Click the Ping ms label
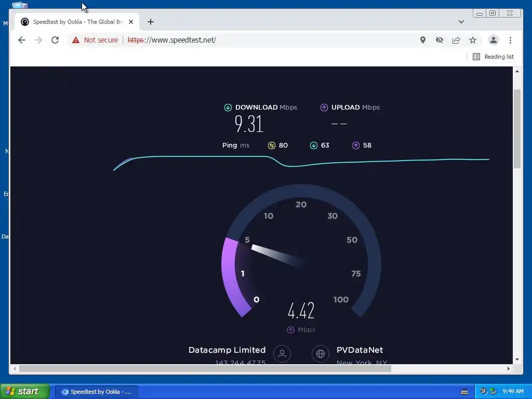This screenshot has height=399, width=532. 236,145
